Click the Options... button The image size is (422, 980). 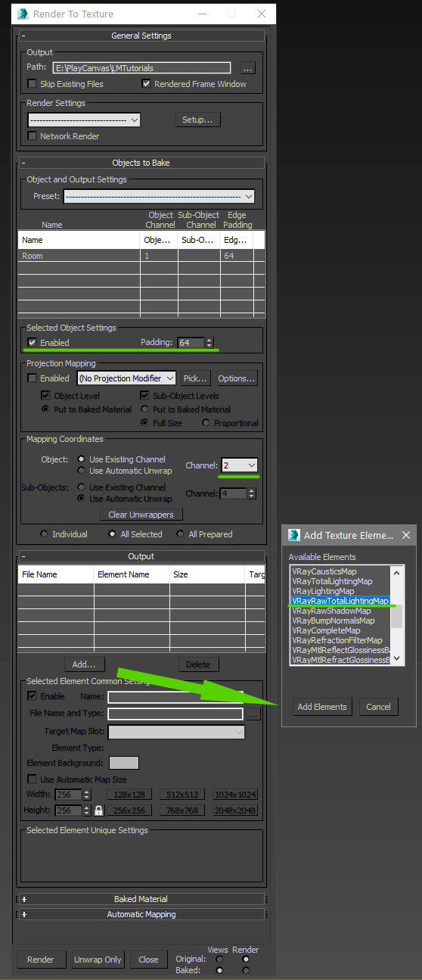click(237, 378)
